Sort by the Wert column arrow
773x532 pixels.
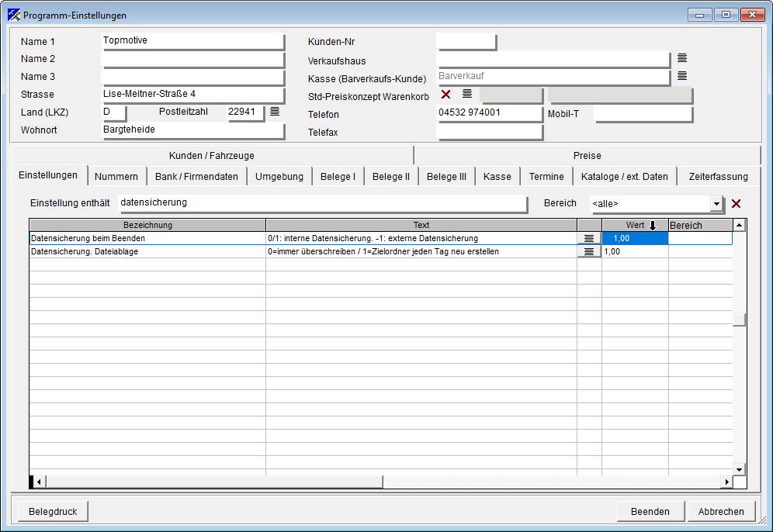tap(653, 226)
